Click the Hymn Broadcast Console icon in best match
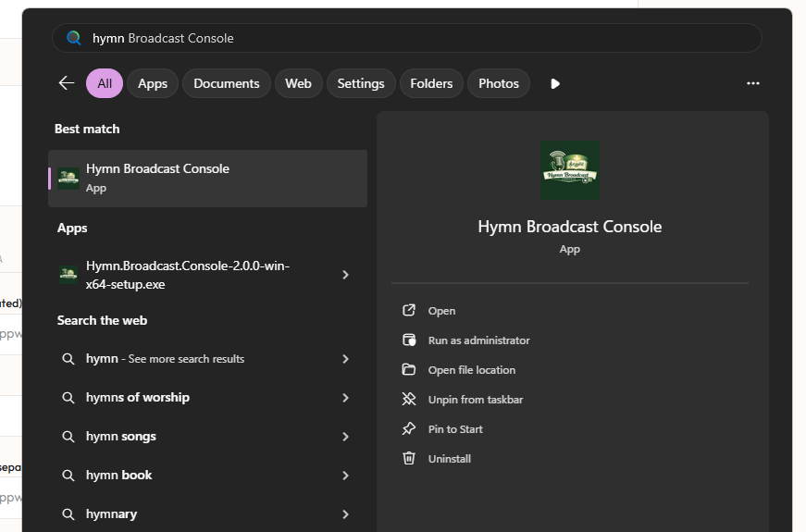The width and height of the screenshot is (806, 532). (68, 179)
